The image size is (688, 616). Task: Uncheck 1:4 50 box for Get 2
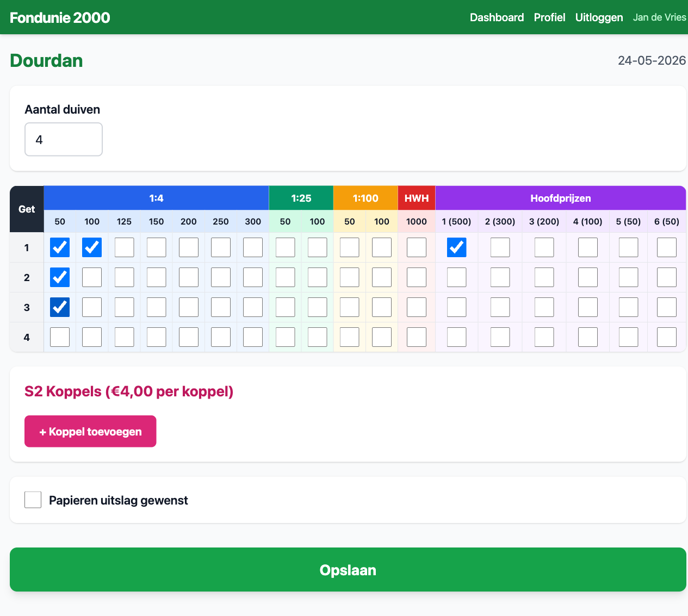[x=60, y=277]
